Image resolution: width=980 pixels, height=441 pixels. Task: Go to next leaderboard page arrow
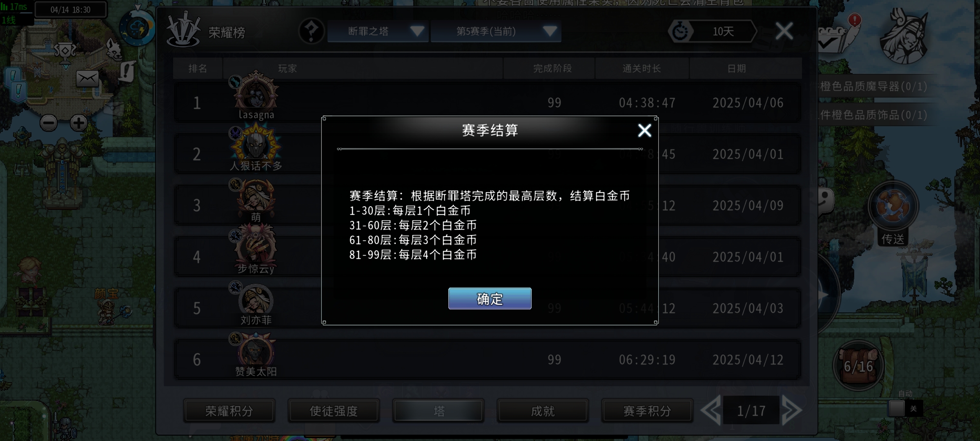click(792, 411)
